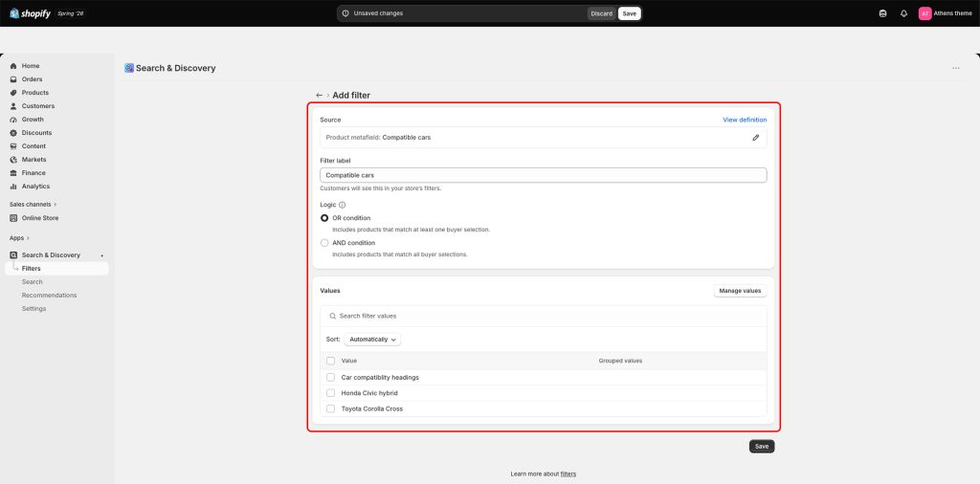
Task: Go to Recommendations submenu item
Action: tap(50, 296)
